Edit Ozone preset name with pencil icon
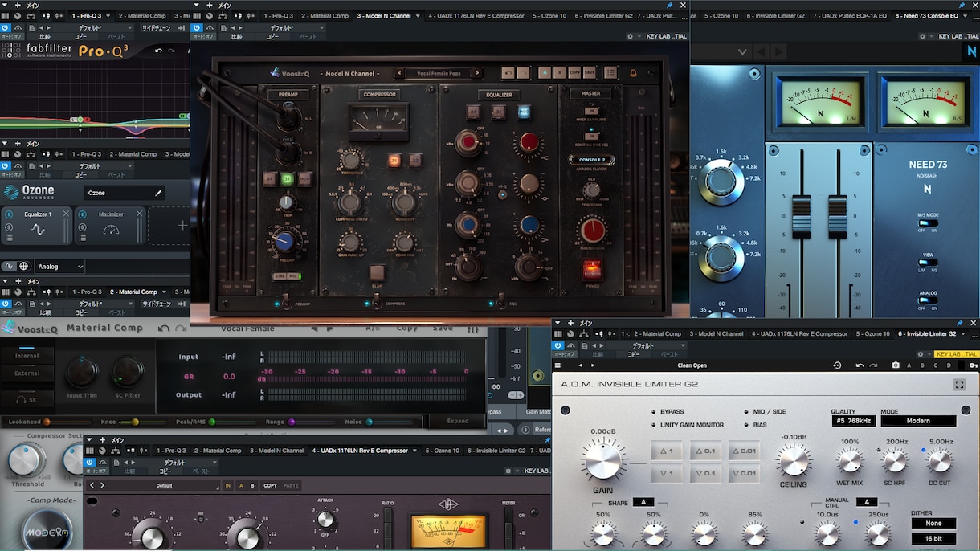Viewport: 980px width, 551px height. click(x=158, y=193)
